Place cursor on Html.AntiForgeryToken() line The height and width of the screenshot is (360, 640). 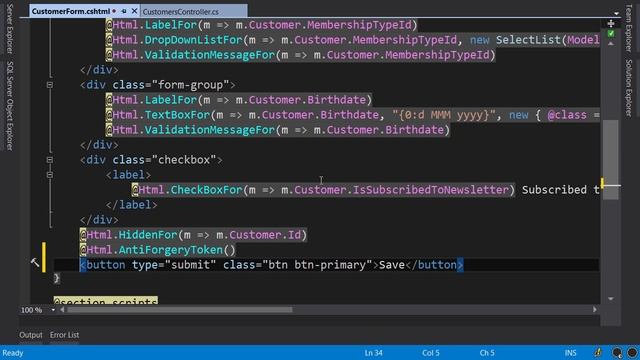coord(158,250)
